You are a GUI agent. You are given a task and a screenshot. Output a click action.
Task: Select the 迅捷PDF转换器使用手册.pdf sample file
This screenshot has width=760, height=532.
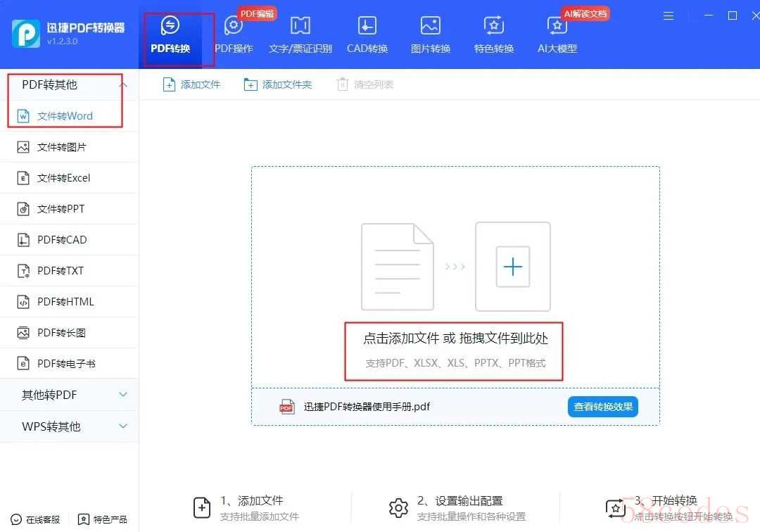point(367,407)
